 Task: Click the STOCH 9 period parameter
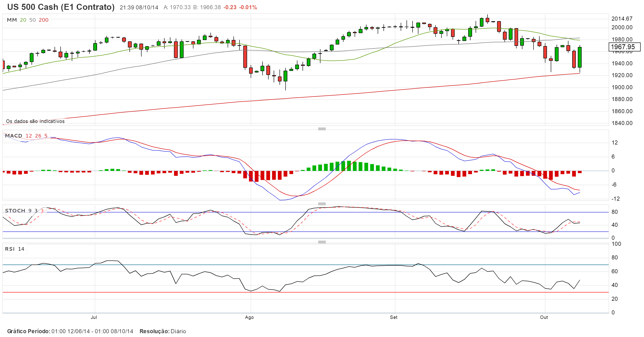pyautogui.click(x=30, y=210)
